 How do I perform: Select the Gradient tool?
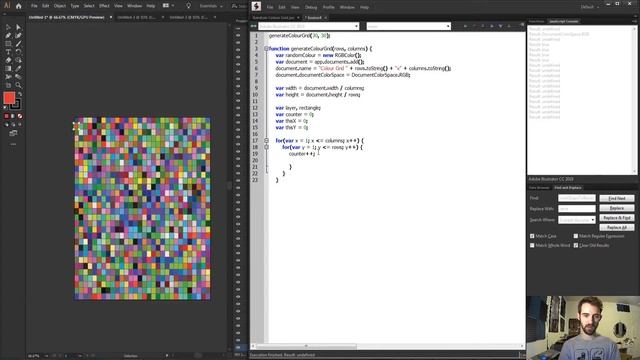coord(8,69)
